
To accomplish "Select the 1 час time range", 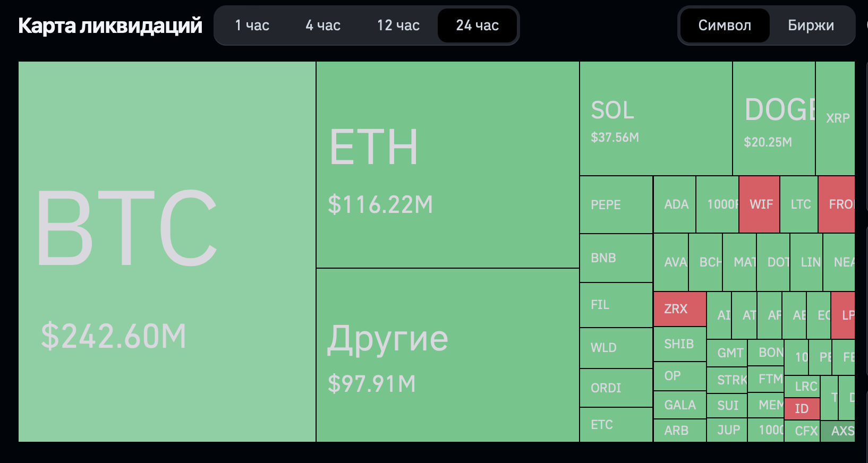I will coord(252,25).
